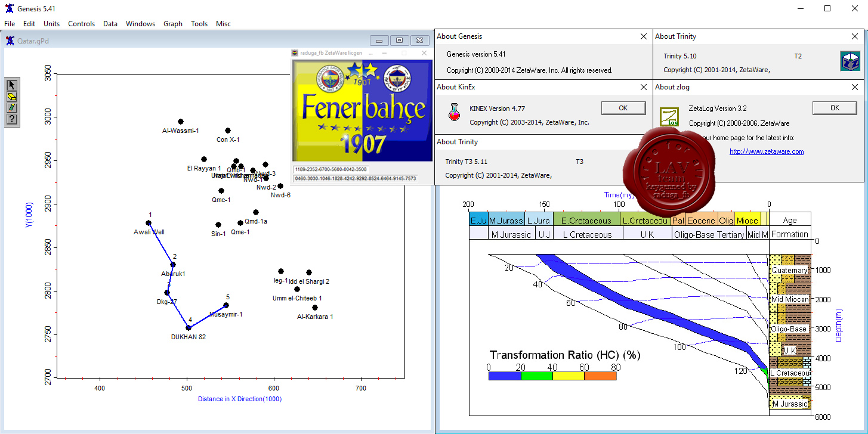
Task: Select the Abaruk1 well point
Action: click(x=173, y=265)
